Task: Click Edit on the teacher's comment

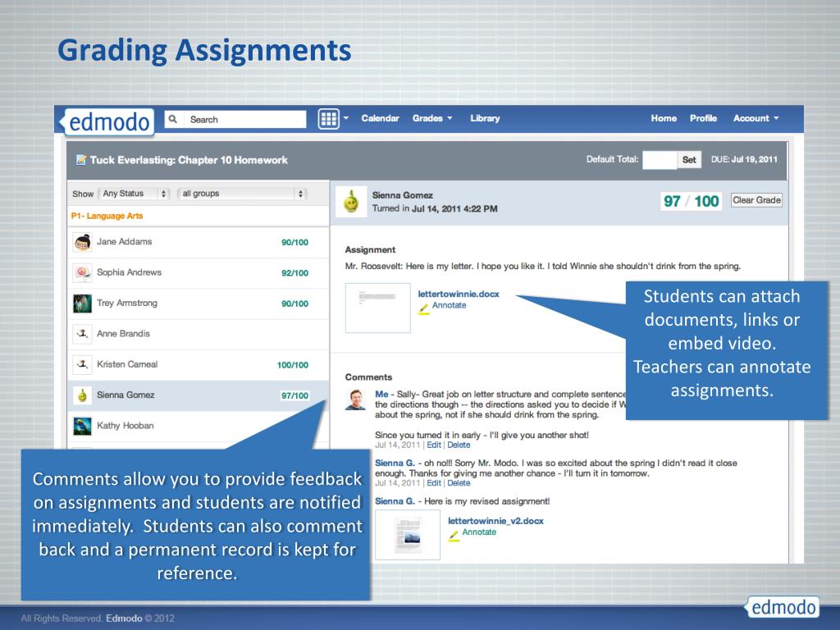Action: [434, 445]
